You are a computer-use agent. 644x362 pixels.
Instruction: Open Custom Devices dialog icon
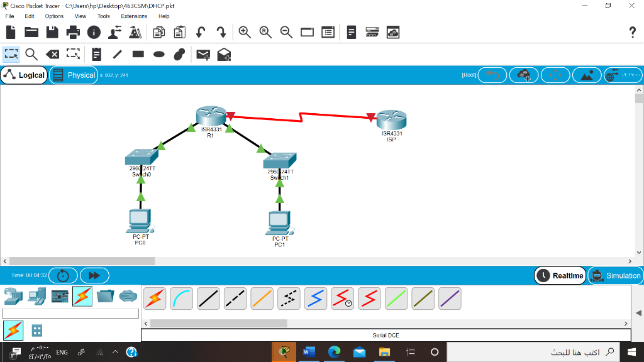(x=328, y=32)
